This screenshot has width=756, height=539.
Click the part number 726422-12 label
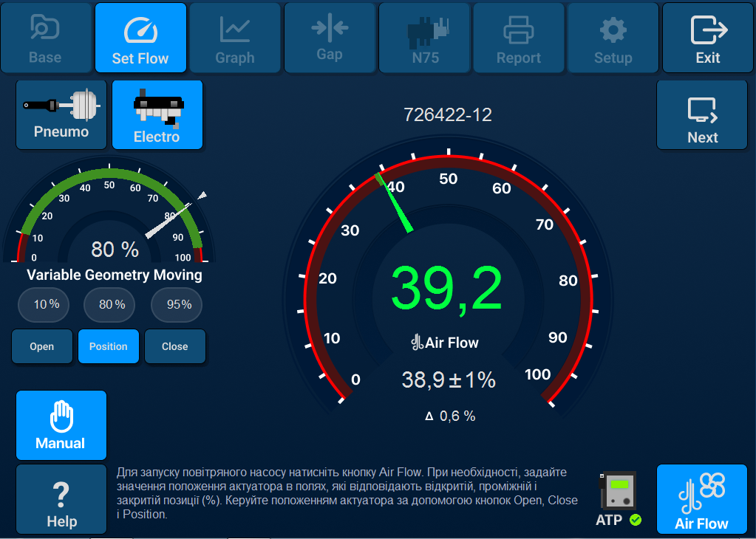(447, 114)
